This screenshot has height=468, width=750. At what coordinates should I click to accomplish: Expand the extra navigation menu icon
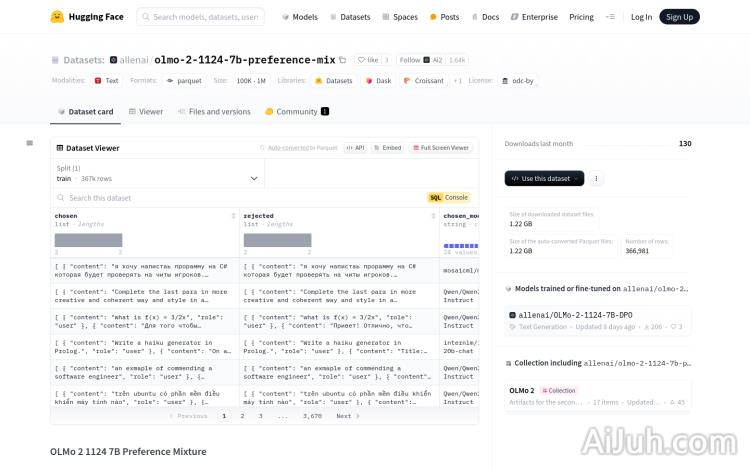[610, 17]
